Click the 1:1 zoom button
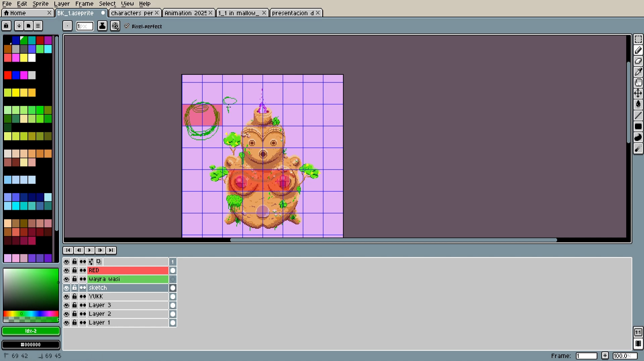Image resolution: width=644 pixels, height=361 pixels. 638,332
